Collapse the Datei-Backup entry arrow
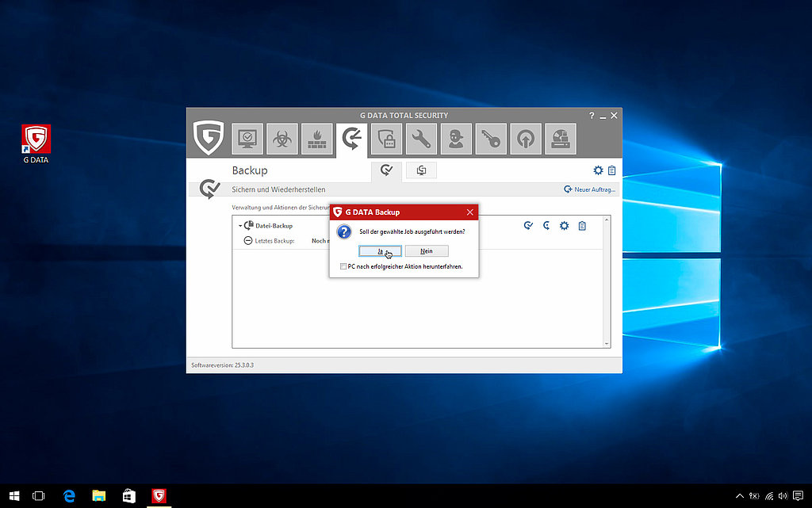Viewport: 812px width, 508px height. pos(240,226)
